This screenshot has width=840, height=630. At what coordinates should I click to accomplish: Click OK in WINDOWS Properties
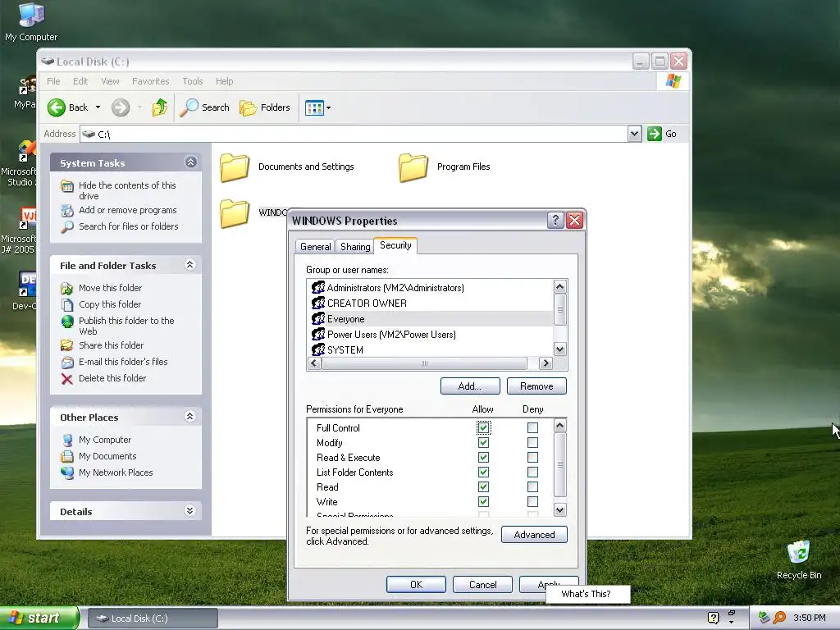(x=416, y=584)
